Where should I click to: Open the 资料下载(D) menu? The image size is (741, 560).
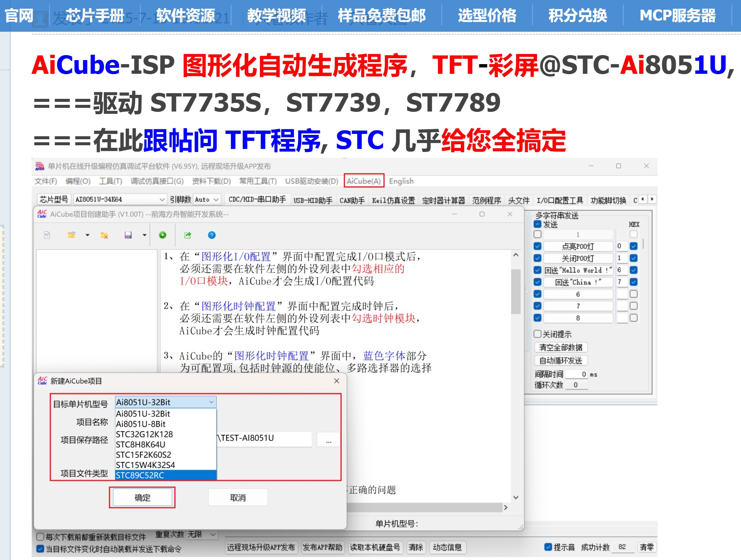point(211,181)
